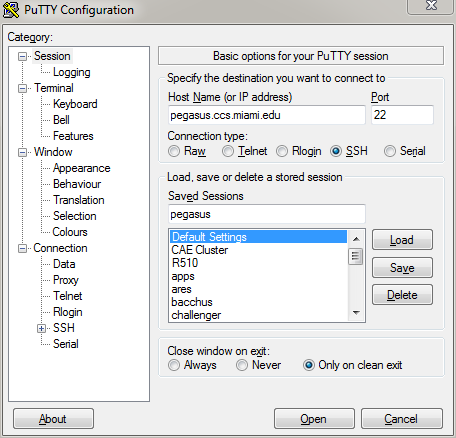Open the Features category
456x438 pixels.
73,136
